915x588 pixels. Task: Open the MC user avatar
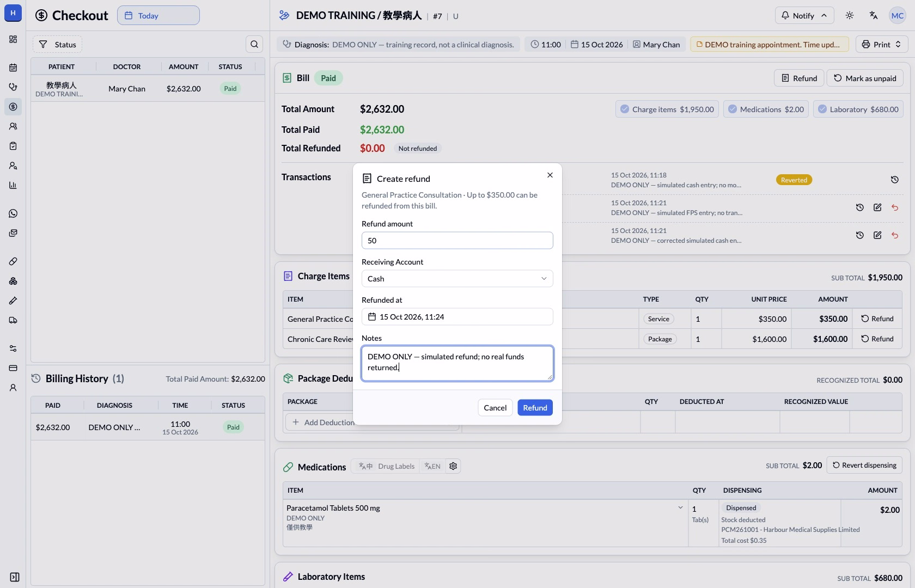pyautogui.click(x=898, y=15)
